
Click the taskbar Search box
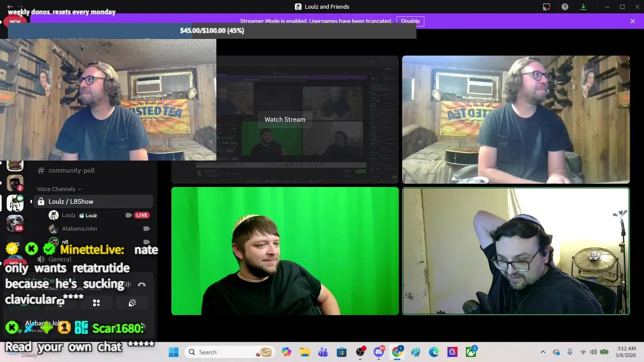point(230,352)
